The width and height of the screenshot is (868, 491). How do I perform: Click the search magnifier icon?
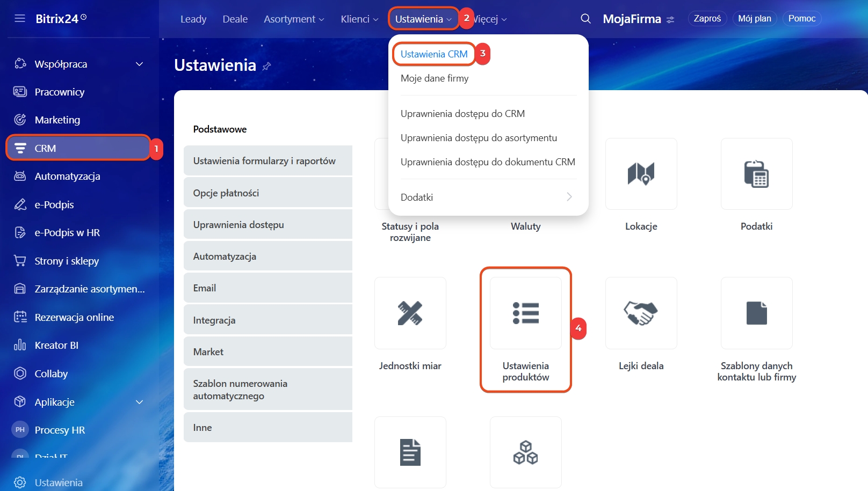tap(585, 19)
